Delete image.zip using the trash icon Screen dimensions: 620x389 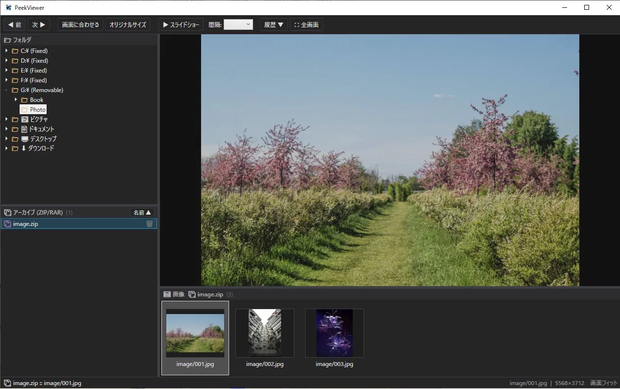coord(149,224)
